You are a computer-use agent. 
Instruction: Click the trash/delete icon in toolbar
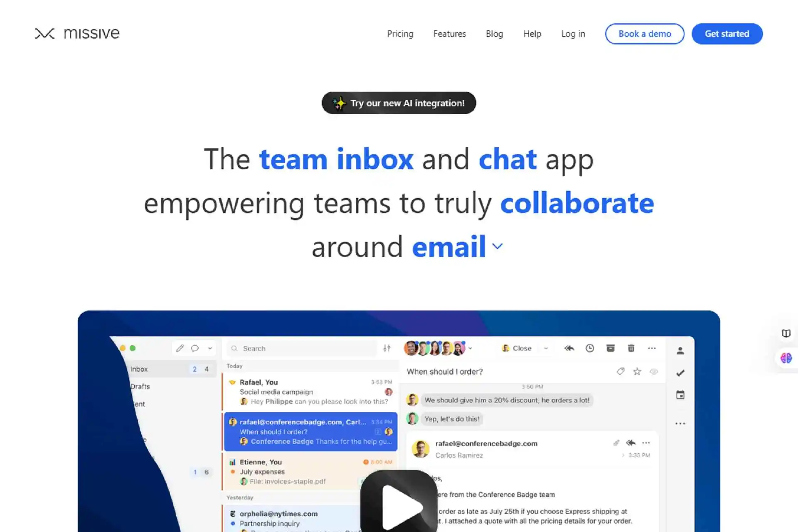coord(631,349)
